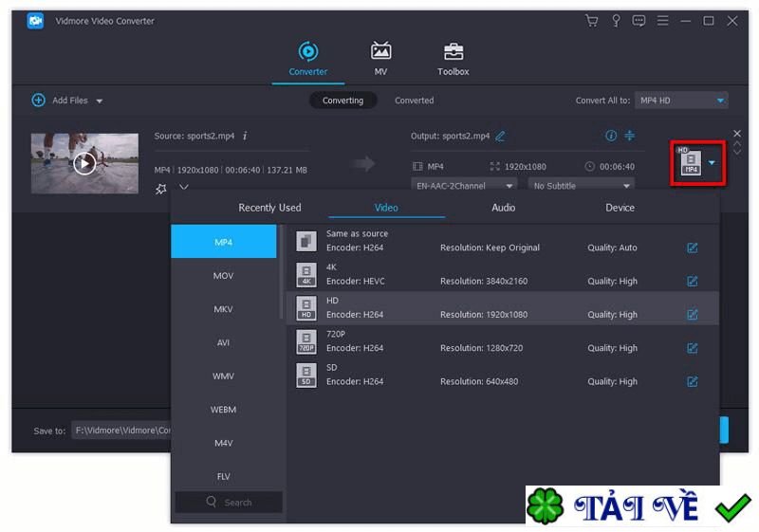Edit the HD profile settings

click(x=693, y=315)
